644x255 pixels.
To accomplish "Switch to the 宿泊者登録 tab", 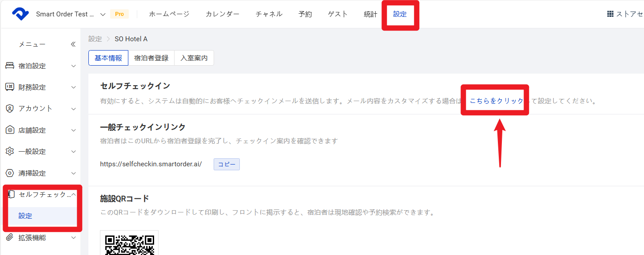I will tap(151, 58).
